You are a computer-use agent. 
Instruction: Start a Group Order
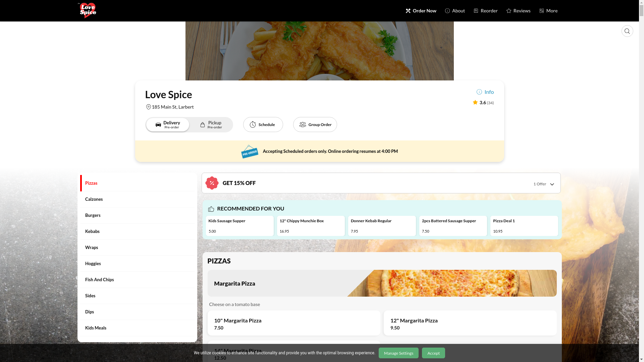pos(315,125)
